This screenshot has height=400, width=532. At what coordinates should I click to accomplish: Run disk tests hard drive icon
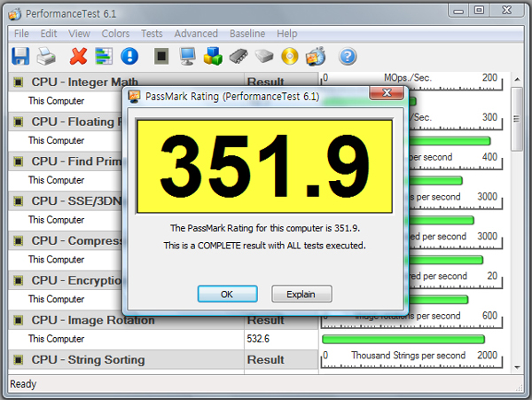(264, 56)
